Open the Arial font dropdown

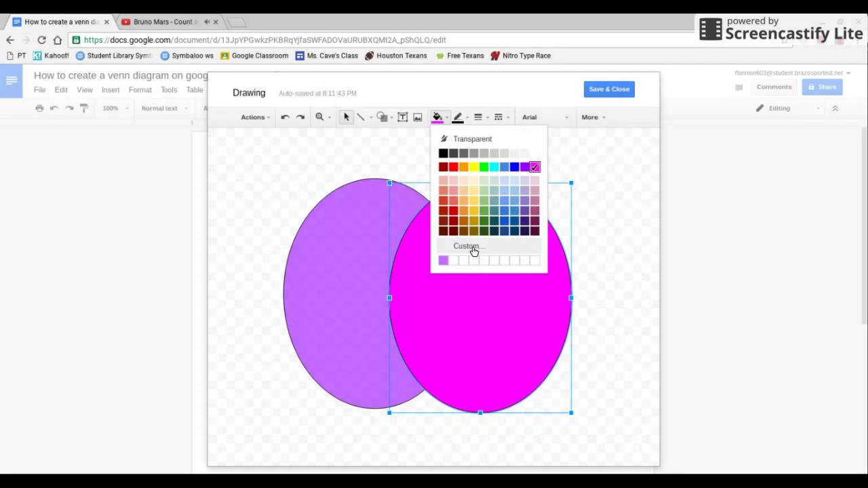[x=545, y=117]
